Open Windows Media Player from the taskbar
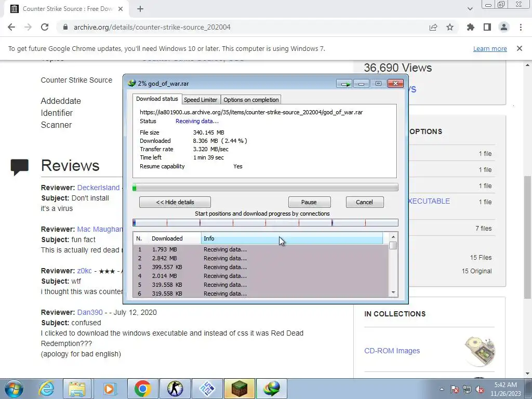Image resolution: width=532 pixels, height=399 pixels. [109, 389]
